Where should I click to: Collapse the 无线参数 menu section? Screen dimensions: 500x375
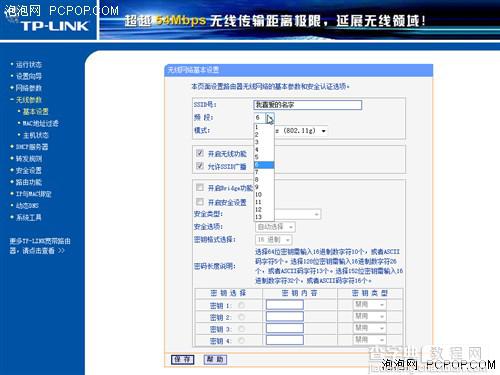tap(29, 100)
